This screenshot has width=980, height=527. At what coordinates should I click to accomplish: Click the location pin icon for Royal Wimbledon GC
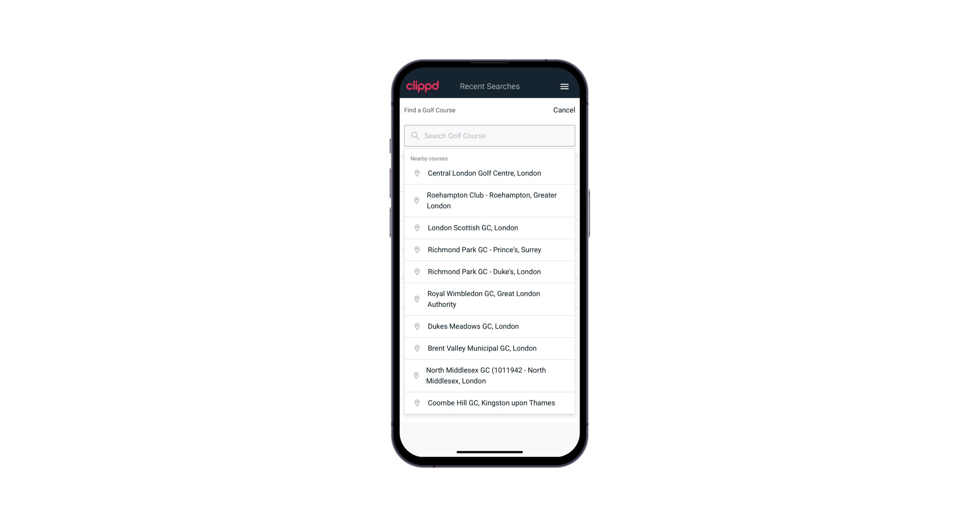(416, 299)
